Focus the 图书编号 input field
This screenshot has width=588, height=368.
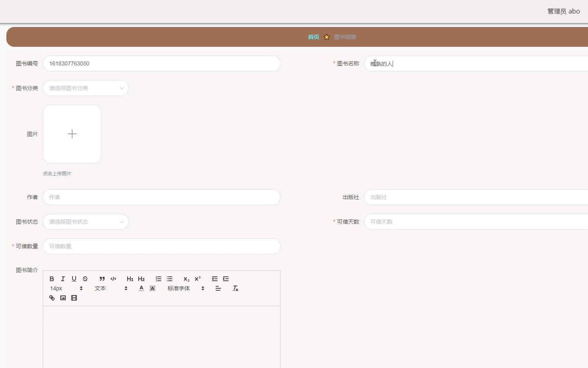(162, 63)
